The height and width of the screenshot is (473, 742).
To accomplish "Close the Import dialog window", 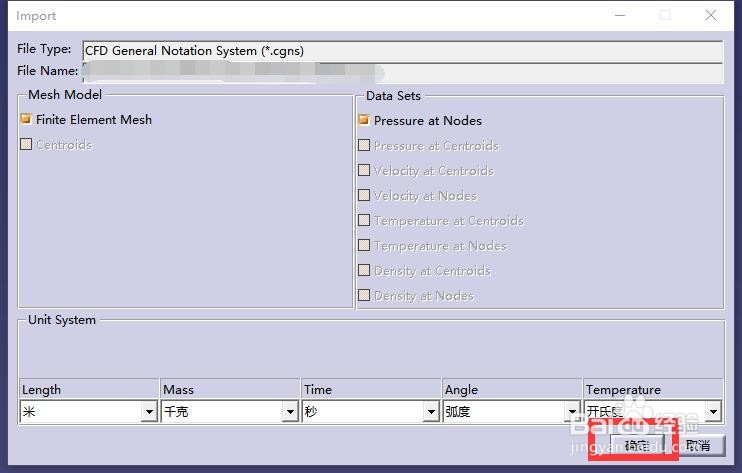I will 711,16.
